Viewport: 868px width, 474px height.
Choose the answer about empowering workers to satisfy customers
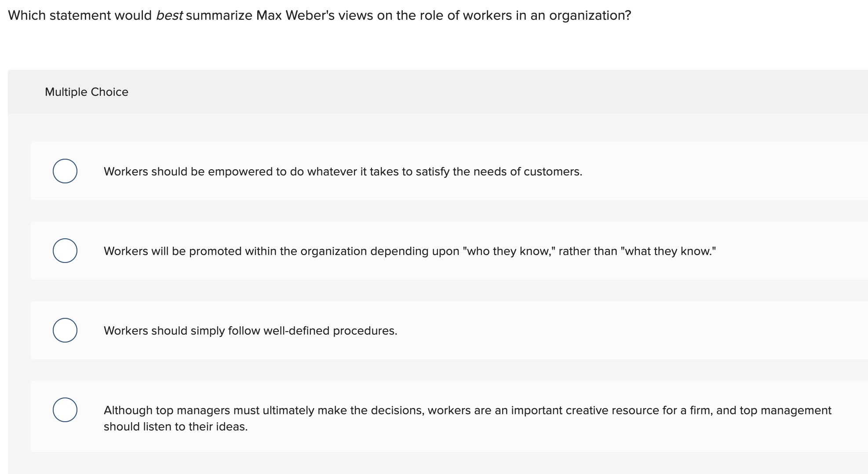click(x=343, y=171)
